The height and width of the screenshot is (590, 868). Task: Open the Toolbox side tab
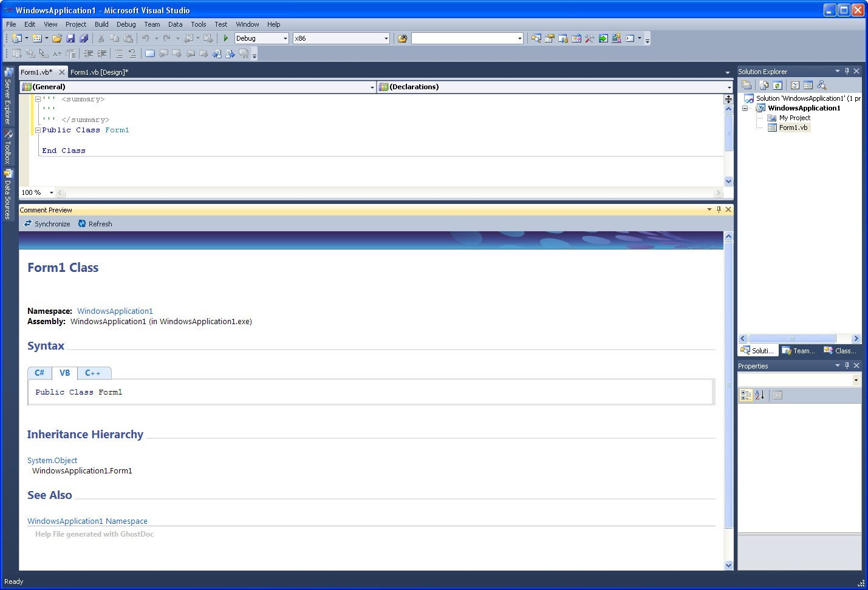(x=8, y=146)
